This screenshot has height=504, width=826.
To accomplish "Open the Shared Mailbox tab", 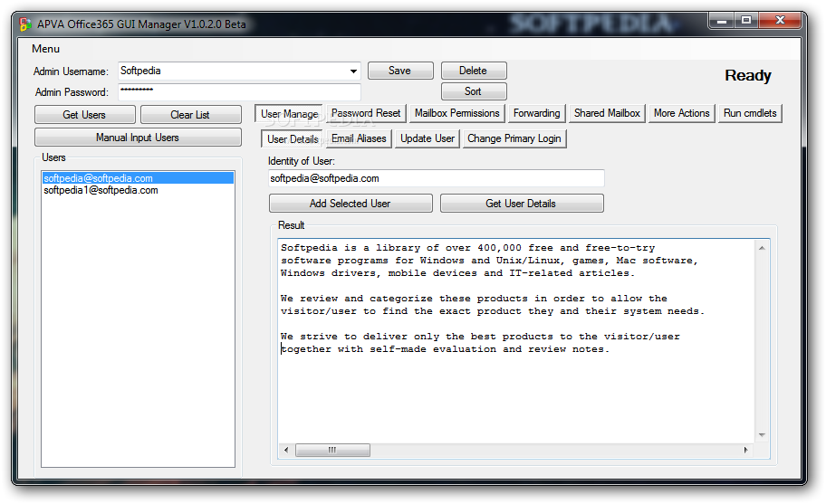I will click(607, 113).
